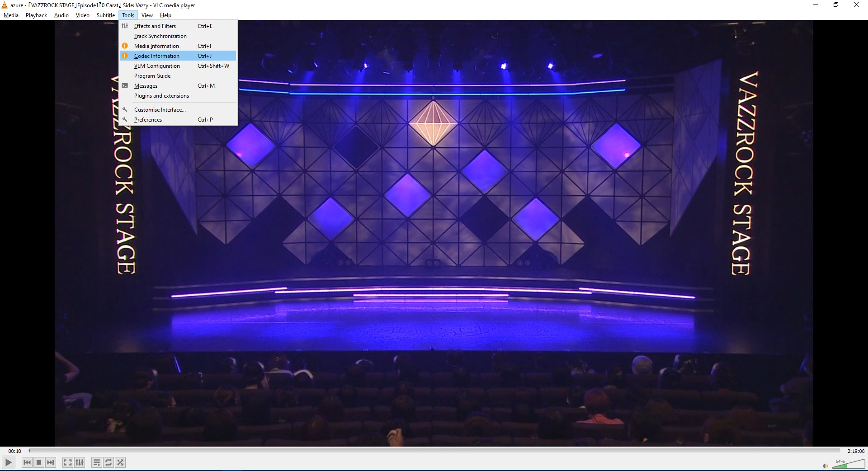The image size is (868, 471).
Task: Select Effects and Filters entry
Action: click(x=178, y=26)
